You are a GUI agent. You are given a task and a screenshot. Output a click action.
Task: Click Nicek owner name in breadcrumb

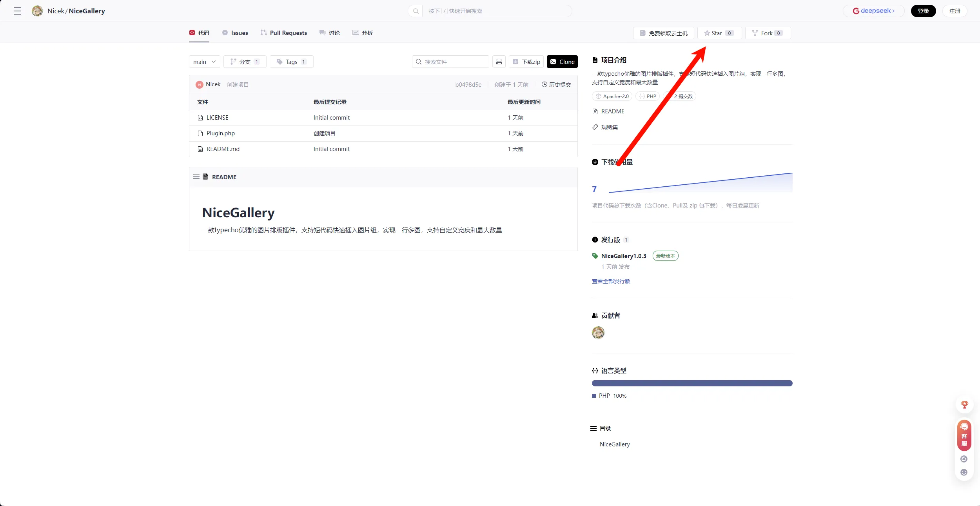click(56, 11)
